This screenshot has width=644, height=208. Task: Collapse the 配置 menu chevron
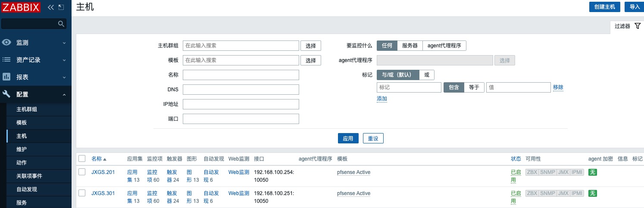pos(64,95)
